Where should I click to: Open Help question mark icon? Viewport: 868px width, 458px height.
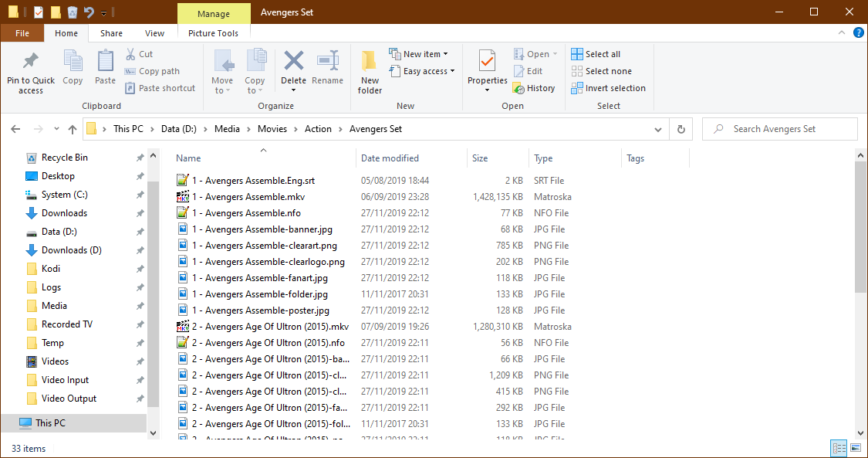pos(858,33)
